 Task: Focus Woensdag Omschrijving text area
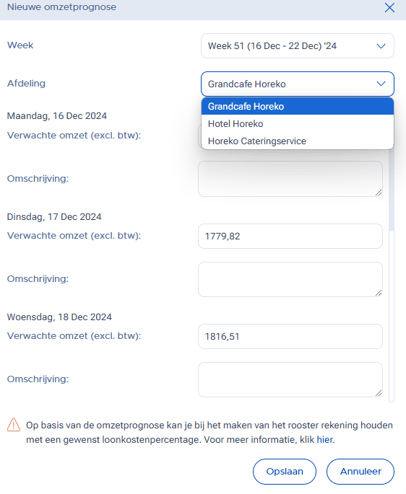[x=290, y=380]
